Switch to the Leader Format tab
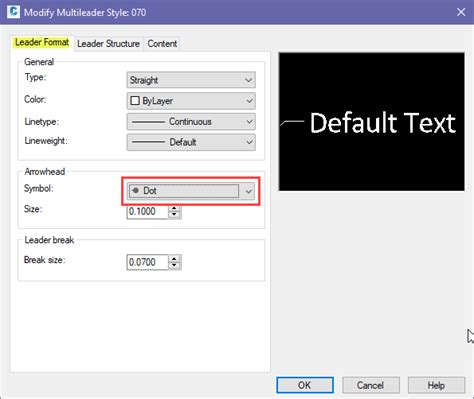The width and height of the screenshot is (474, 399). 42,43
